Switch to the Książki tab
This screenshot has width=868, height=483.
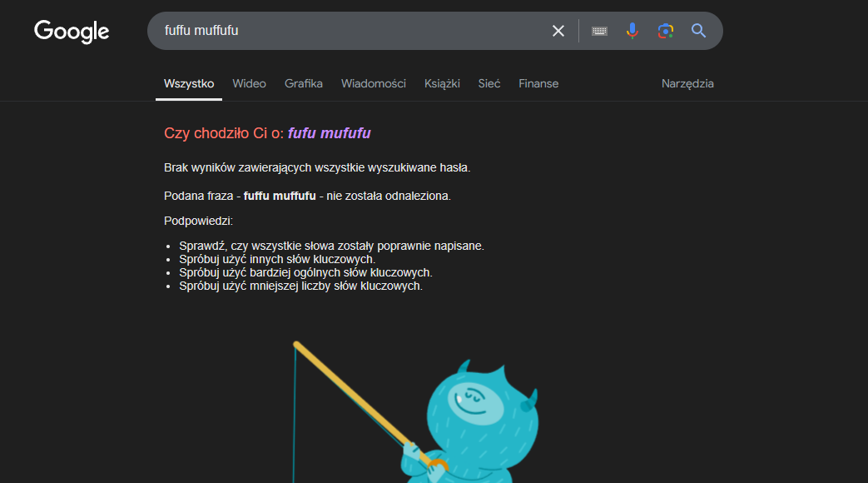pos(442,83)
